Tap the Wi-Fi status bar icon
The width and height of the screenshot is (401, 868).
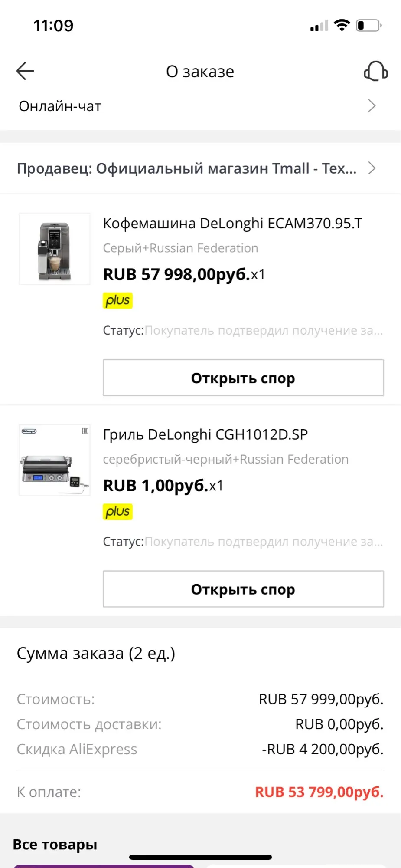click(x=342, y=25)
